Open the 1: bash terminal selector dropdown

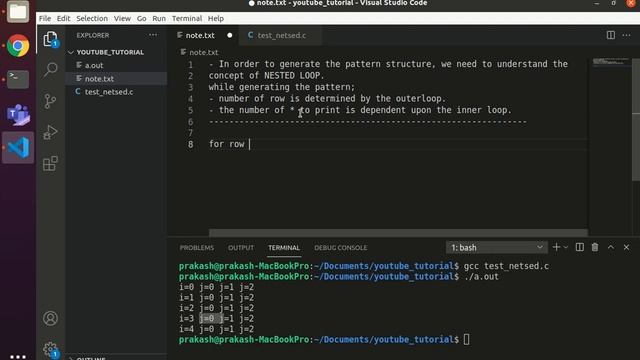[496, 247]
